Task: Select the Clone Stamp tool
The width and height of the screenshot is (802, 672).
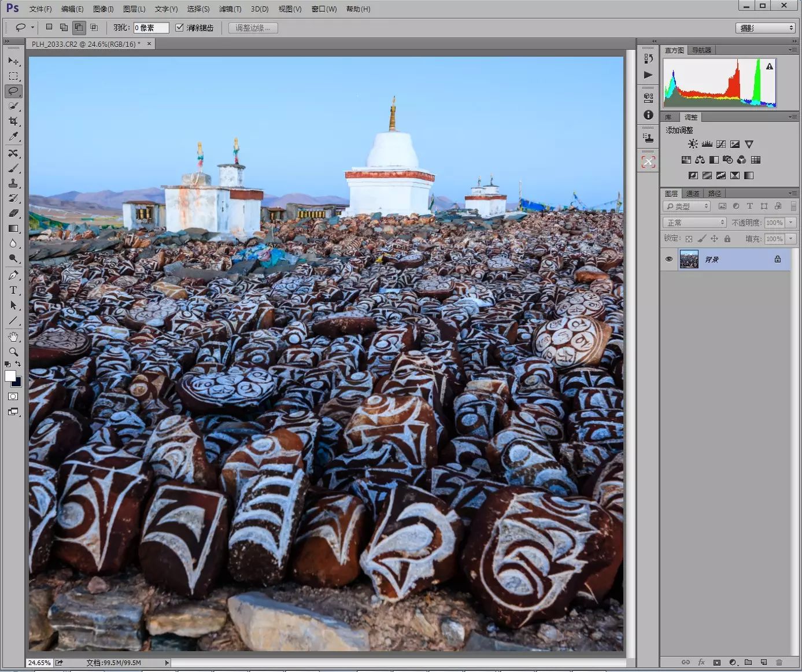Action: pyautogui.click(x=13, y=183)
